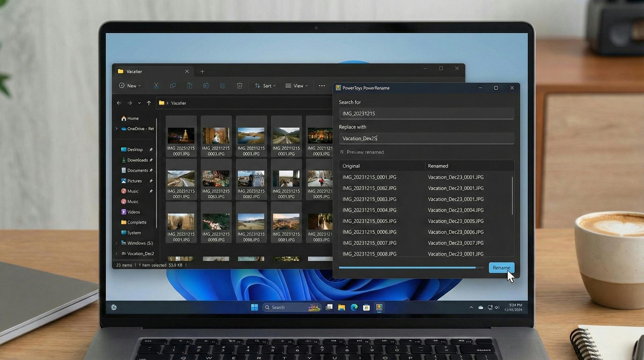Image resolution: width=644 pixels, height=360 pixels.
Task: Click the Paste clipboard icon
Action: [190, 86]
